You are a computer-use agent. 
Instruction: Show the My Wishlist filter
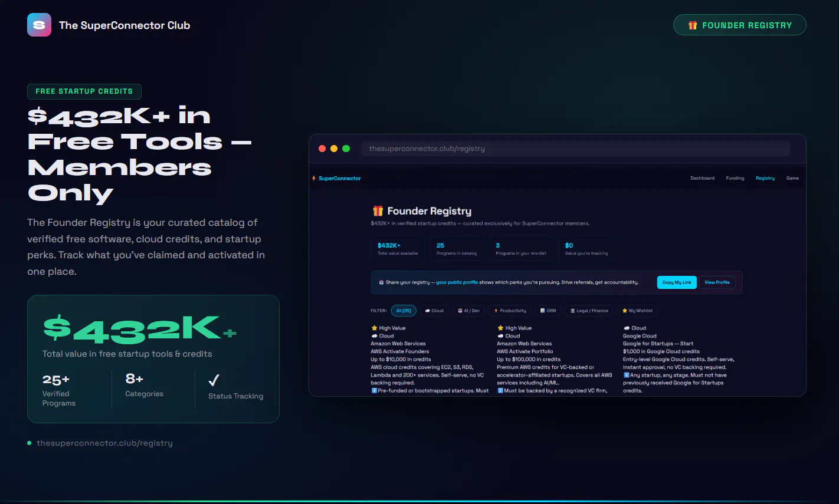(637, 311)
